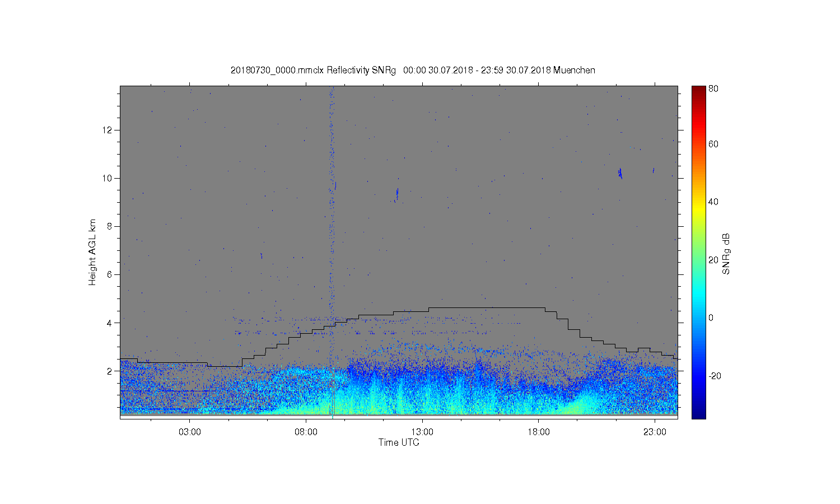This screenshot has height=504, width=840.
Task: Click the height tick label 10
Action: (x=109, y=178)
